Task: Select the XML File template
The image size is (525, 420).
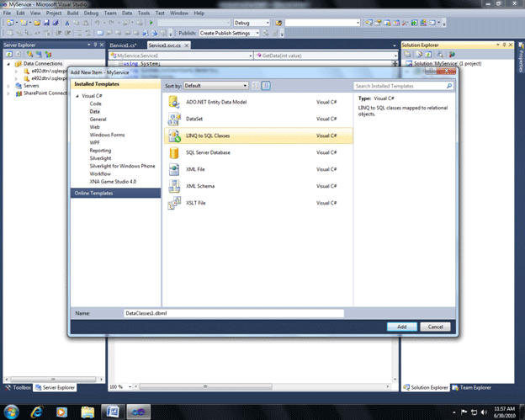Action: click(258, 169)
